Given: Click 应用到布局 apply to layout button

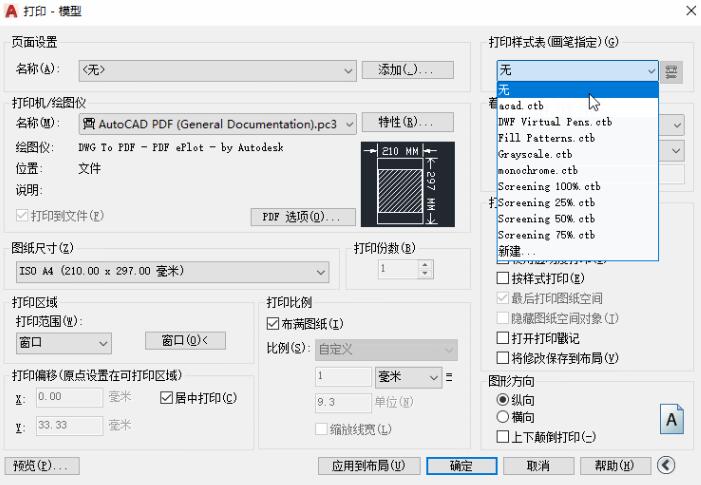Looking at the screenshot, I should point(369,466).
